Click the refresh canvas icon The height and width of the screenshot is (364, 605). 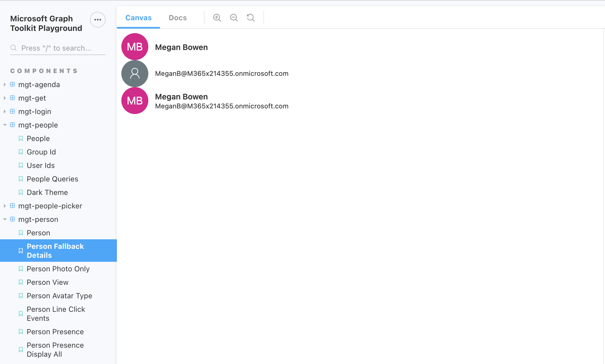tap(251, 17)
